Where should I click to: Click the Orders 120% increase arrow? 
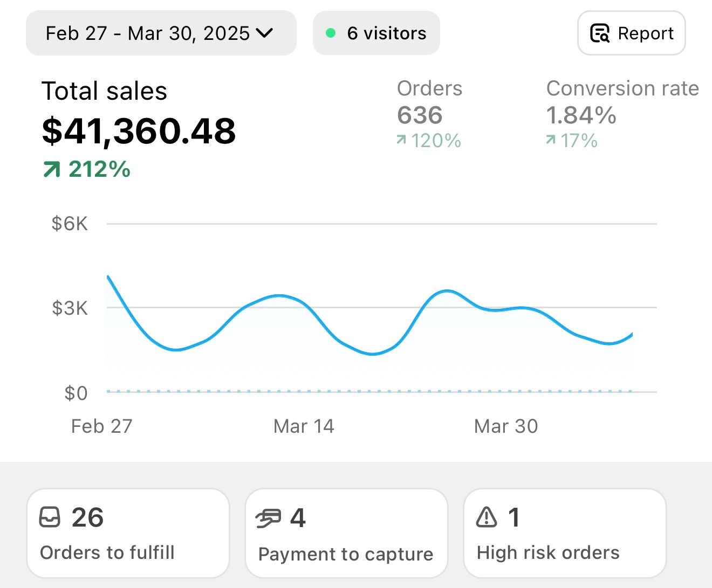(x=401, y=140)
